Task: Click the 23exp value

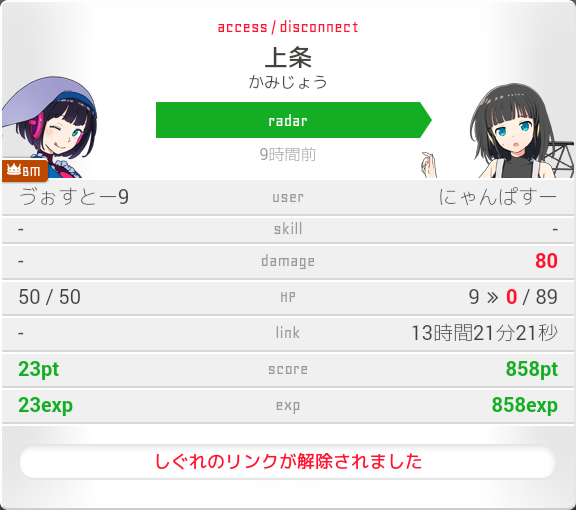Action: (x=46, y=405)
